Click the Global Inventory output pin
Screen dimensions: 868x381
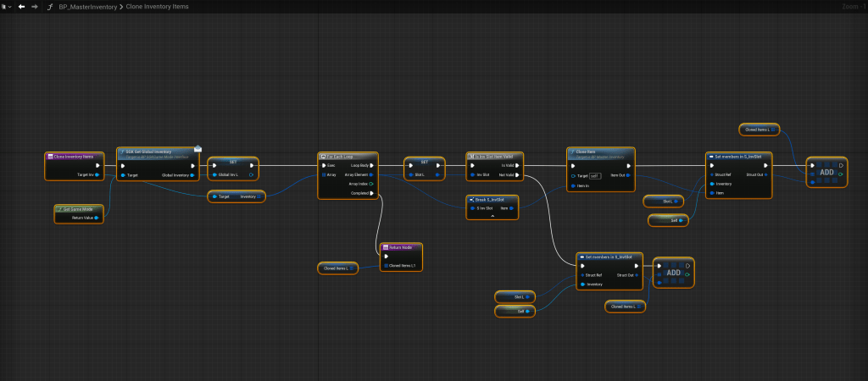coord(193,175)
